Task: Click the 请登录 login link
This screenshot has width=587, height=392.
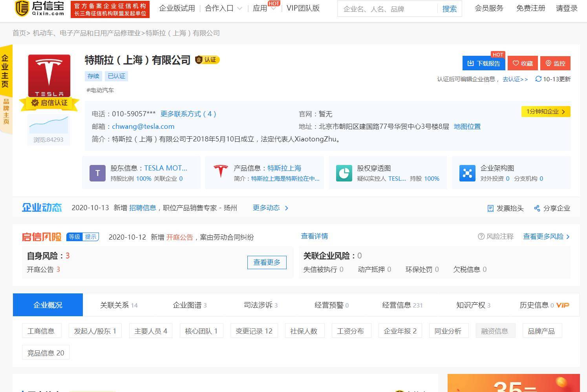Action: [x=567, y=8]
